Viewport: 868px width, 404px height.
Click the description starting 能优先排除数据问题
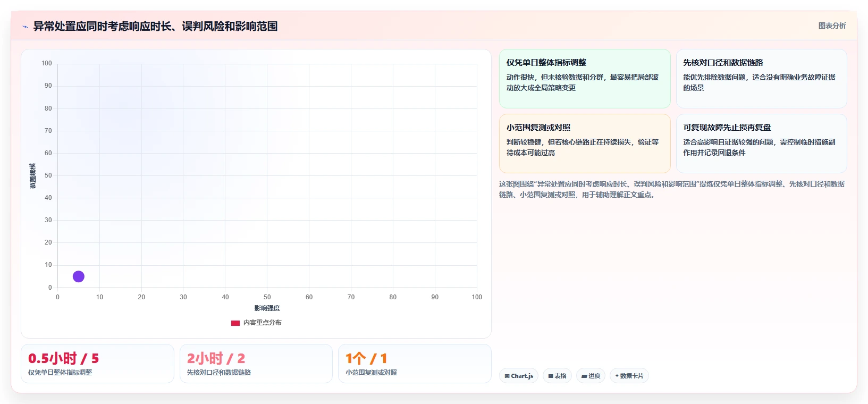pyautogui.click(x=759, y=82)
